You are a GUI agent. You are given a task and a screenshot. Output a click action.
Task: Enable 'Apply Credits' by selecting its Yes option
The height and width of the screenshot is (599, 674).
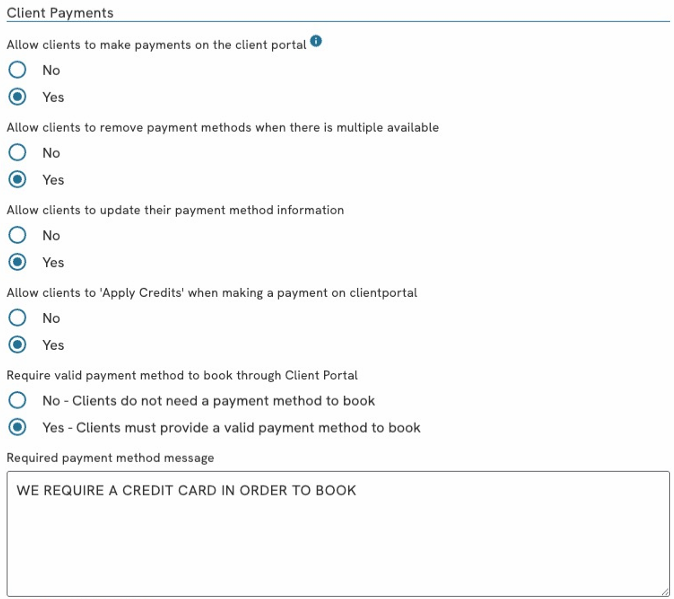click(16, 345)
